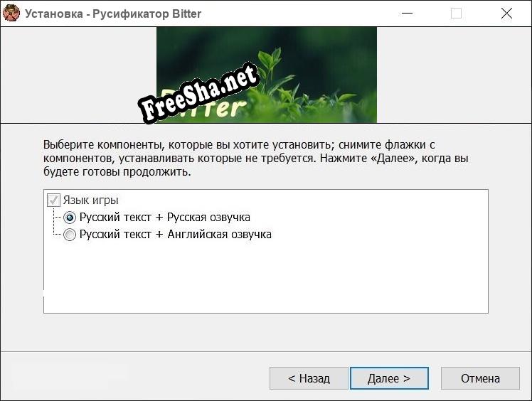532x401 pixels.
Task: Close the Русификатор Bitter setup window
Action: point(506,14)
